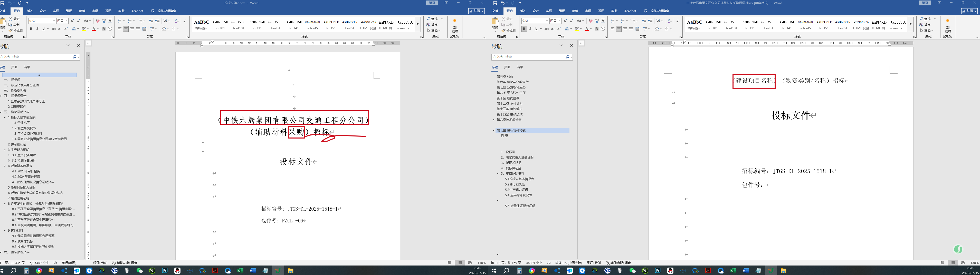Apply highlight color in 投标文件.docx window
This screenshot has width=980, height=275.
(x=84, y=29)
